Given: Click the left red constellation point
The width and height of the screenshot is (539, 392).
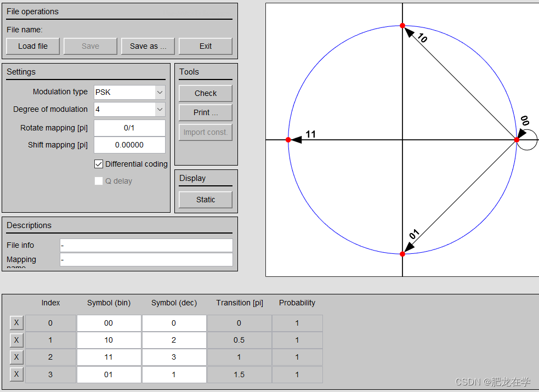Looking at the screenshot, I should point(288,140).
